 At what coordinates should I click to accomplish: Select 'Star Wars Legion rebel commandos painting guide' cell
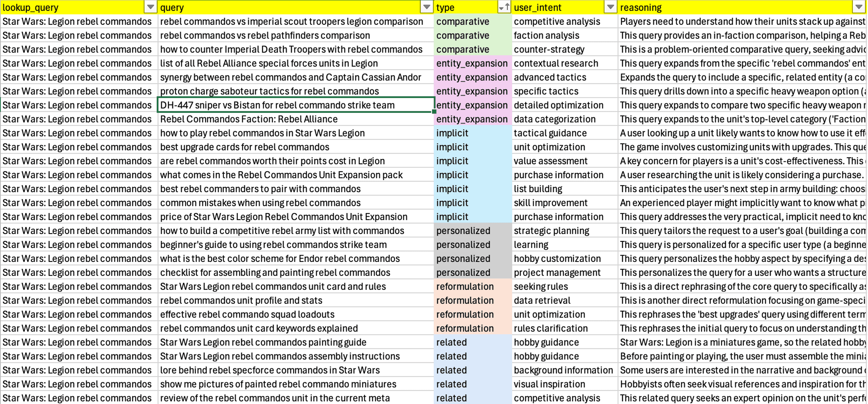click(296, 342)
